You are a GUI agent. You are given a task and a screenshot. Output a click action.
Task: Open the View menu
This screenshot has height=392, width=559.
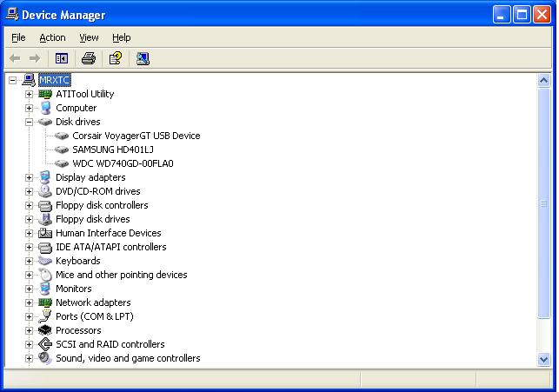(89, 37)
